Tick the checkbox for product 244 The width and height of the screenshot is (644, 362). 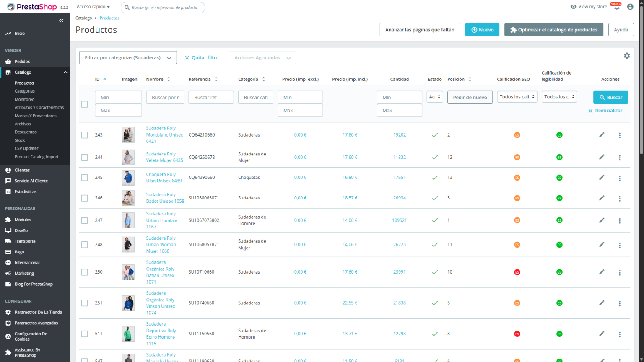tap(85, 158)
